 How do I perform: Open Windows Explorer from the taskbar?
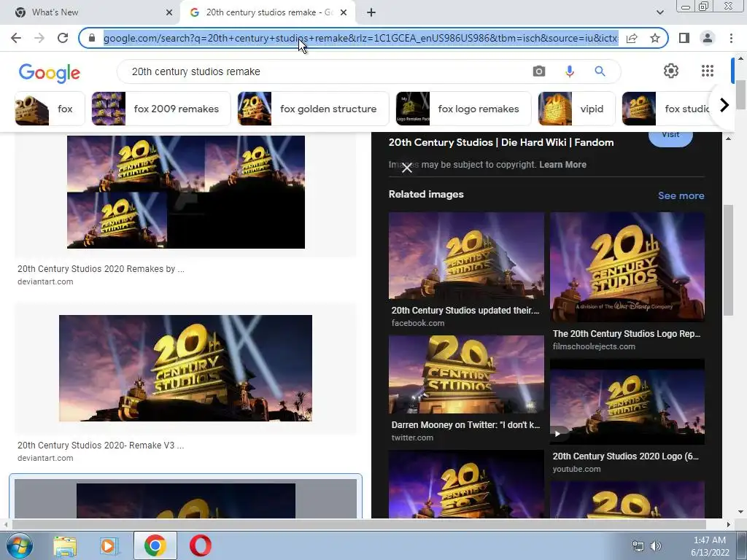point(65,546)
